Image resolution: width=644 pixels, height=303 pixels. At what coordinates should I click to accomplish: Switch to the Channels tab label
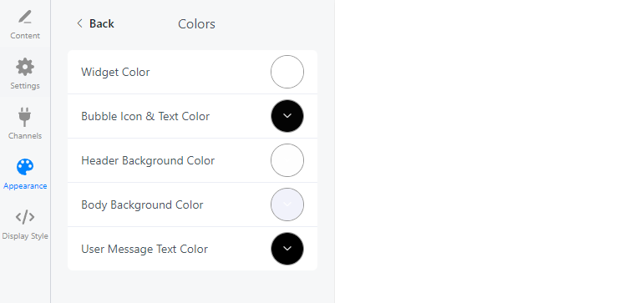pyautogui.click(x=25, y=136)
